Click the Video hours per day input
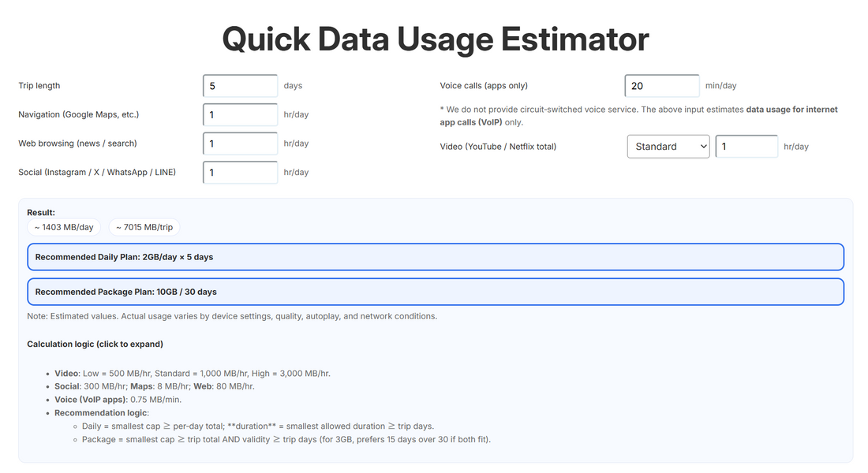This screenshot has height=473, width=868. (746, 146)
